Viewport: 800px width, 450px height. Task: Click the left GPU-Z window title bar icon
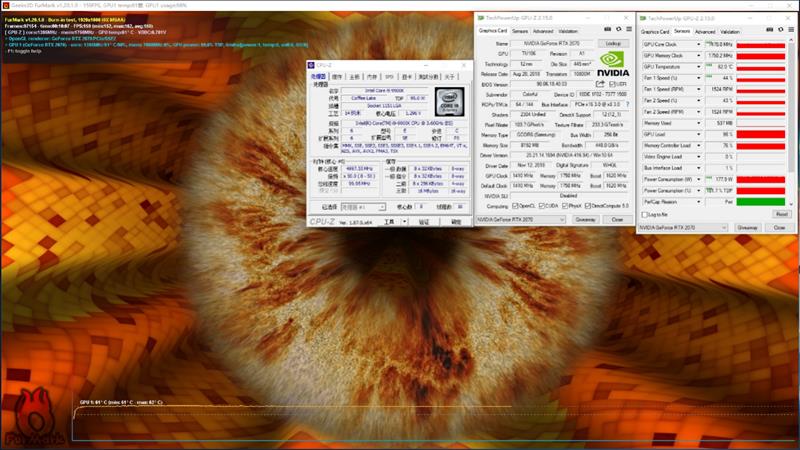click(481, 18)
